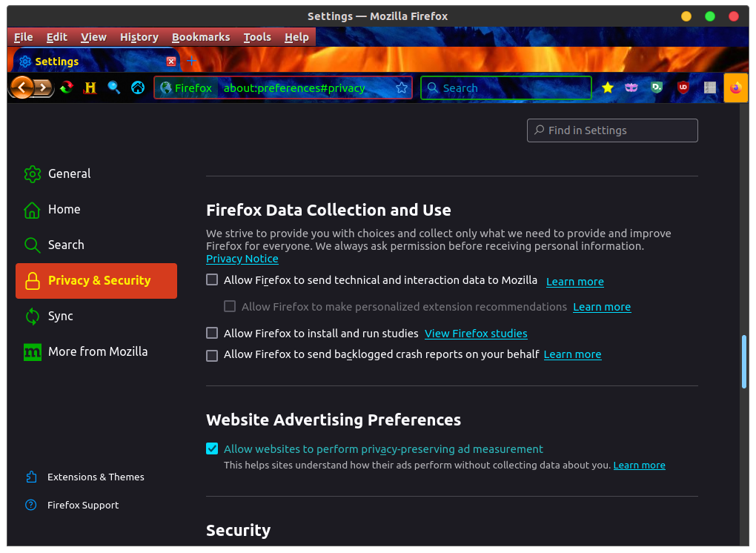
Task: Click the Firefox Data Collection and Use heading
Action: [328, 211]
